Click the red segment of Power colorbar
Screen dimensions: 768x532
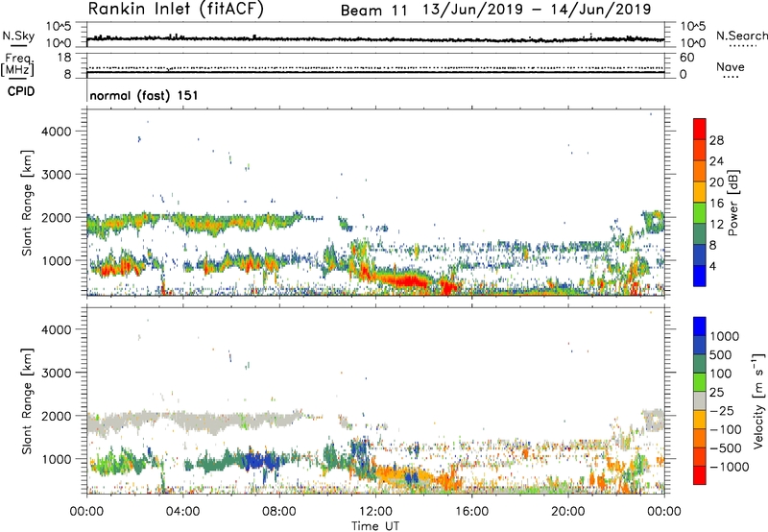[700, 129]
